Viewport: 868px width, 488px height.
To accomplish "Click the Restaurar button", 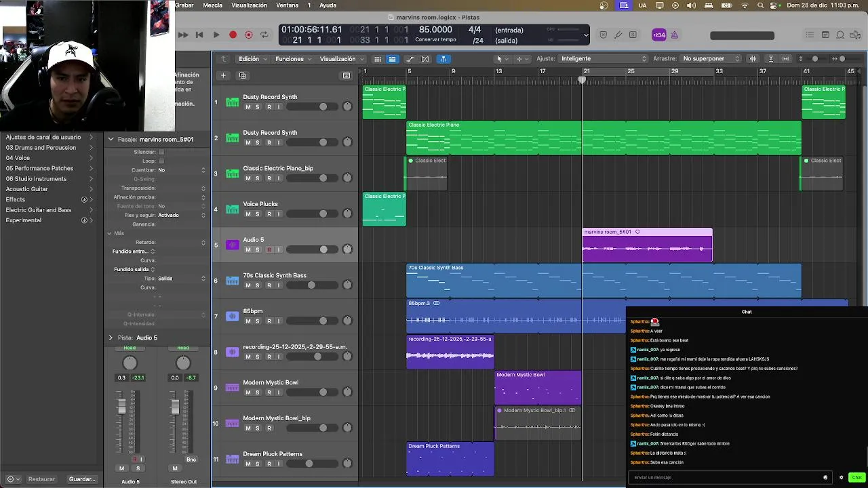I will [41, 479].
